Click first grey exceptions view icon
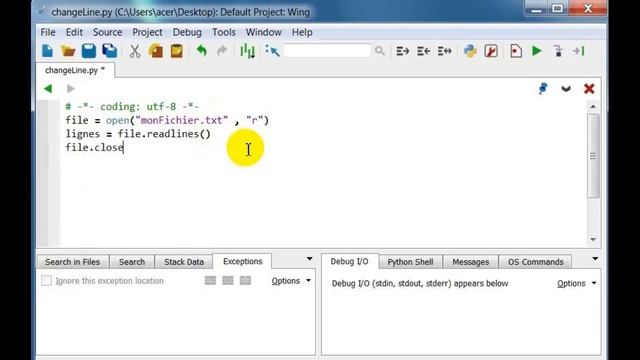The width and height of the screenshot is (640, 360). (210, 280)
